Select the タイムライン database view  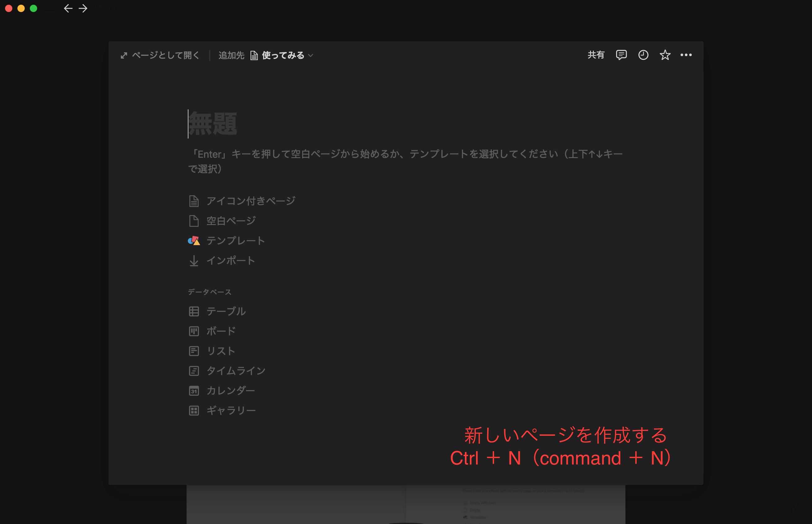(x=236, y=371)
